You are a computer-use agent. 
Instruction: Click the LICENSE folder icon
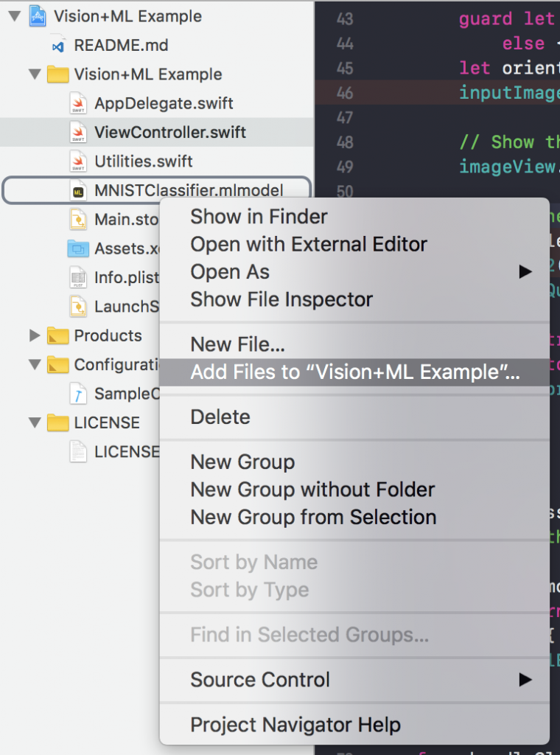[x=57, y=422]
